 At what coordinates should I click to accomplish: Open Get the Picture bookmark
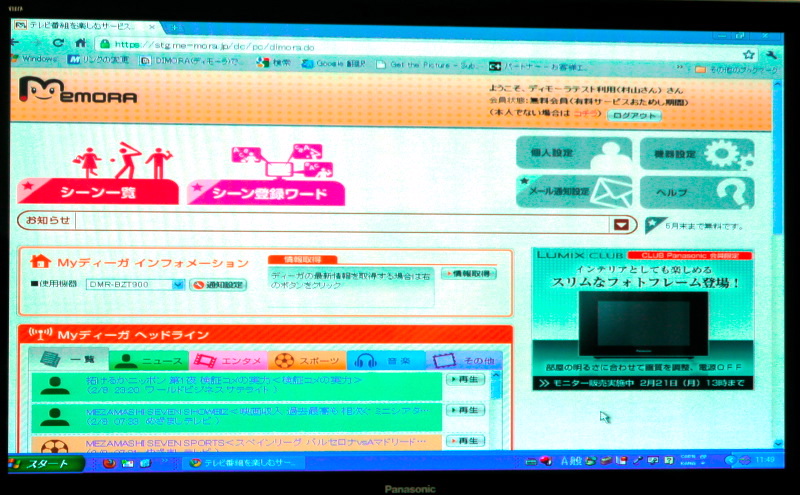click(x=426, y=65)
